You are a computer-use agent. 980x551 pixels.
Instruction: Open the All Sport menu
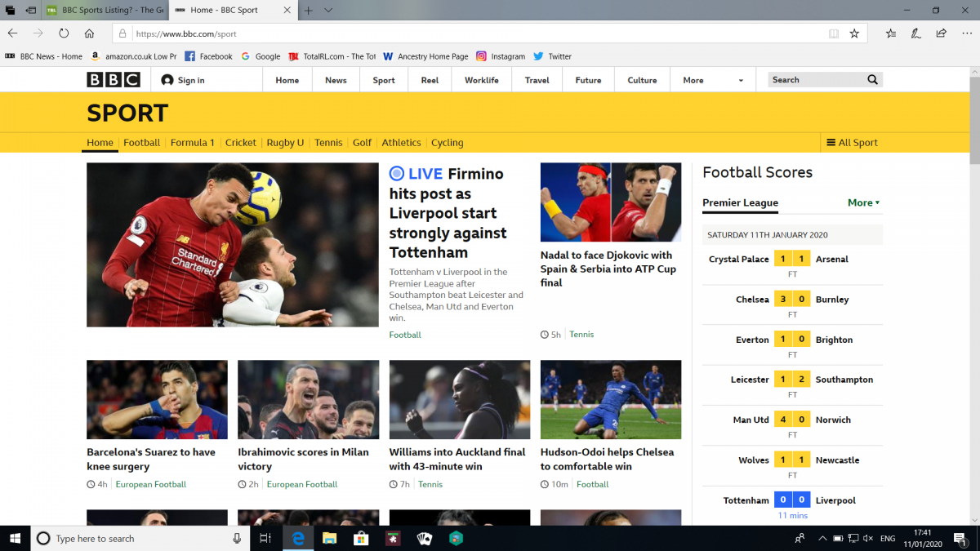(852, 142)
